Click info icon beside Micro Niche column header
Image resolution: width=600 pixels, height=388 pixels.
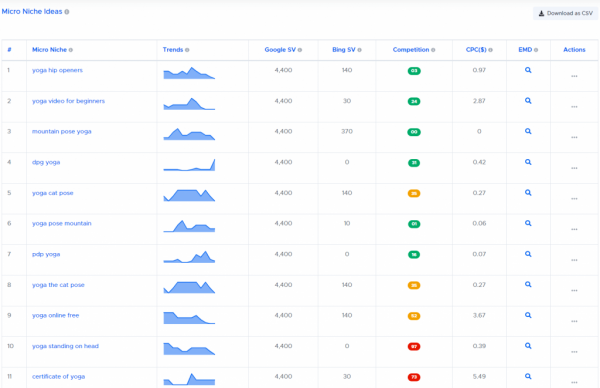(x=71, y=50)
